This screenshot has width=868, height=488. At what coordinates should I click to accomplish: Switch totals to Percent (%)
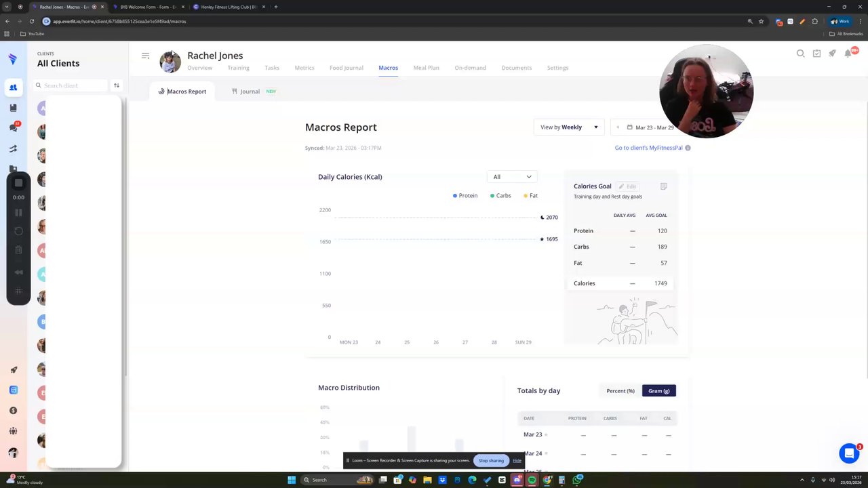[x=620, y=391]
